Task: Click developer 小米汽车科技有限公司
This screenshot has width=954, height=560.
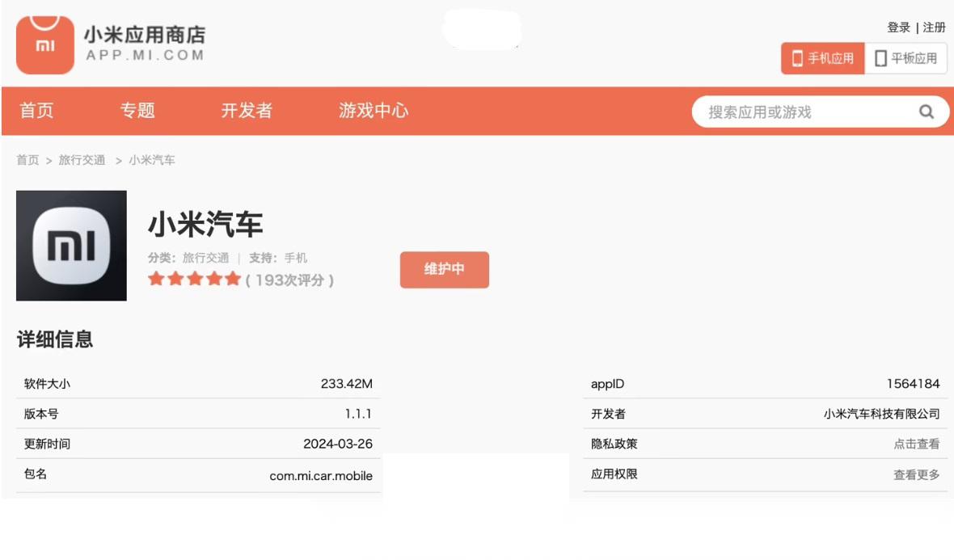Action: coord(881,414)
